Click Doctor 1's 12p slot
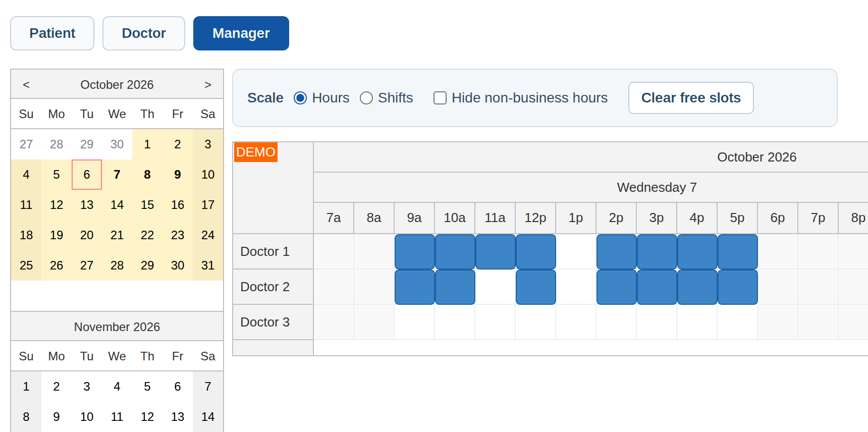This screenshot has width=868, height=432. [x=536, y=252]
